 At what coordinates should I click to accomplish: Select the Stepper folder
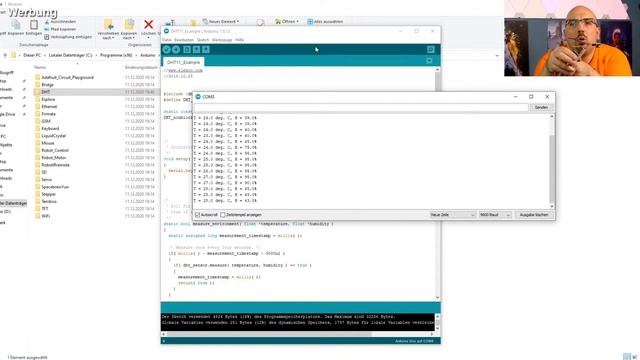click(x=48, y=194)
